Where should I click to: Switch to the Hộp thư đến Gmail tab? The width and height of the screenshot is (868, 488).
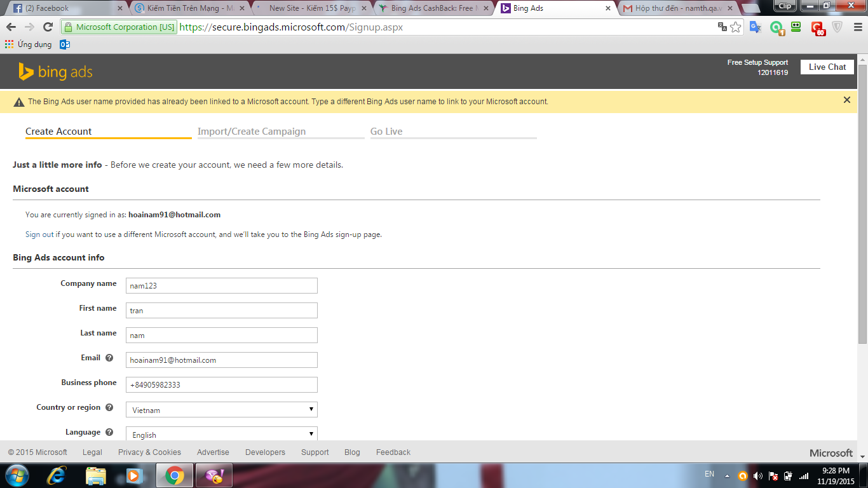(x=676, y=8)
